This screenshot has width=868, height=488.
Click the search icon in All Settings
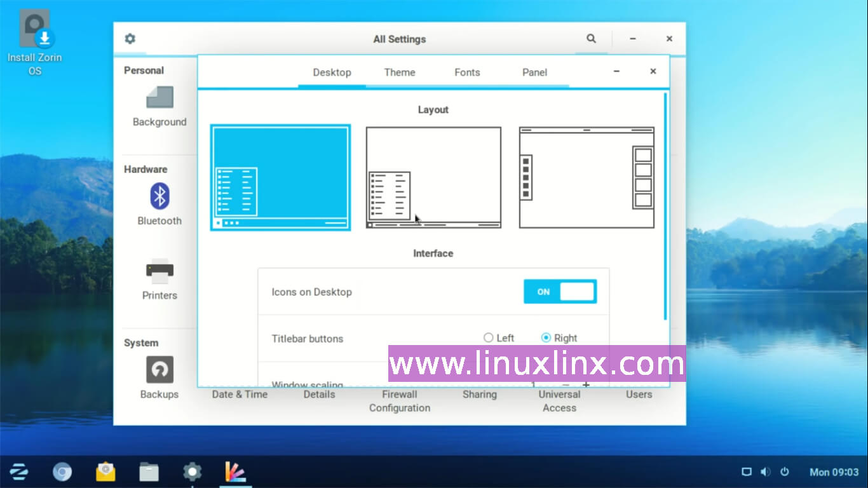591,39
